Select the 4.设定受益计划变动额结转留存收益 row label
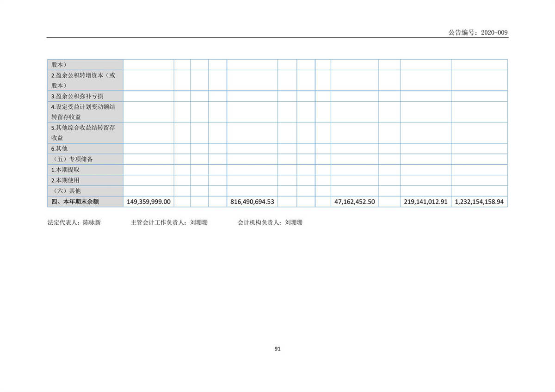 coord(83,112)
